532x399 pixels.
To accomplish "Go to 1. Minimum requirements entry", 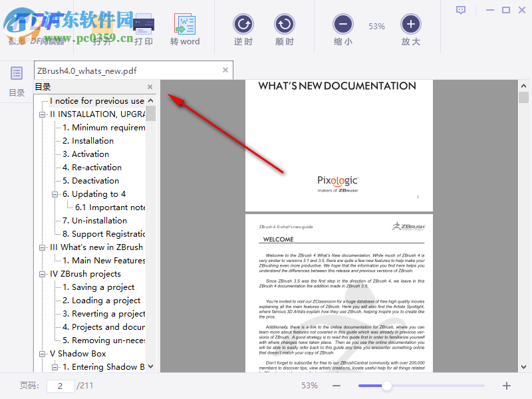I will coord(104,128).
